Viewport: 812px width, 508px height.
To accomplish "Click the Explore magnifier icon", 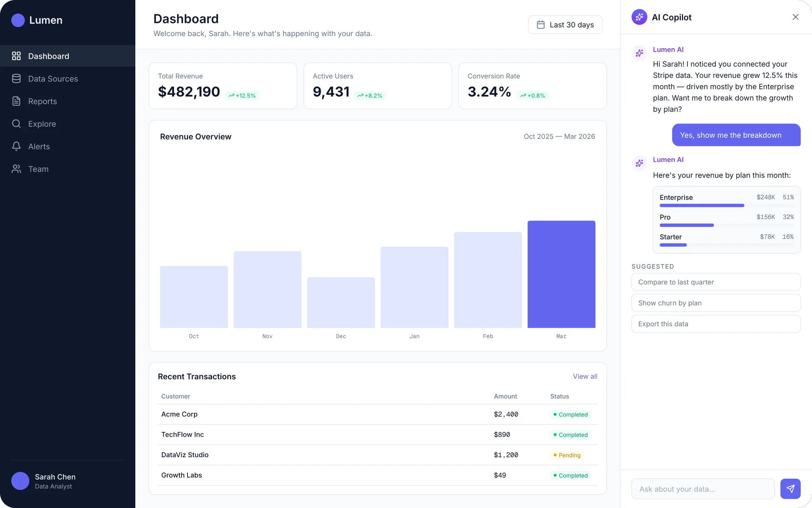I will pyautogui.click(x=16, y=124).
